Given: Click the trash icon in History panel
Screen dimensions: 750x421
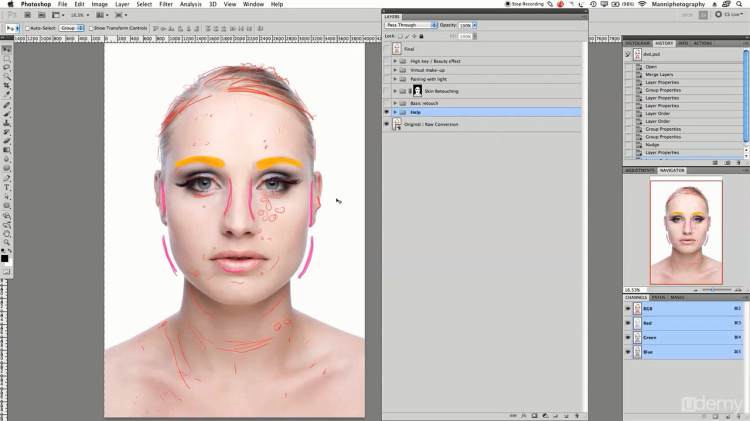Looking at the screenshot, I should [739, 163].
